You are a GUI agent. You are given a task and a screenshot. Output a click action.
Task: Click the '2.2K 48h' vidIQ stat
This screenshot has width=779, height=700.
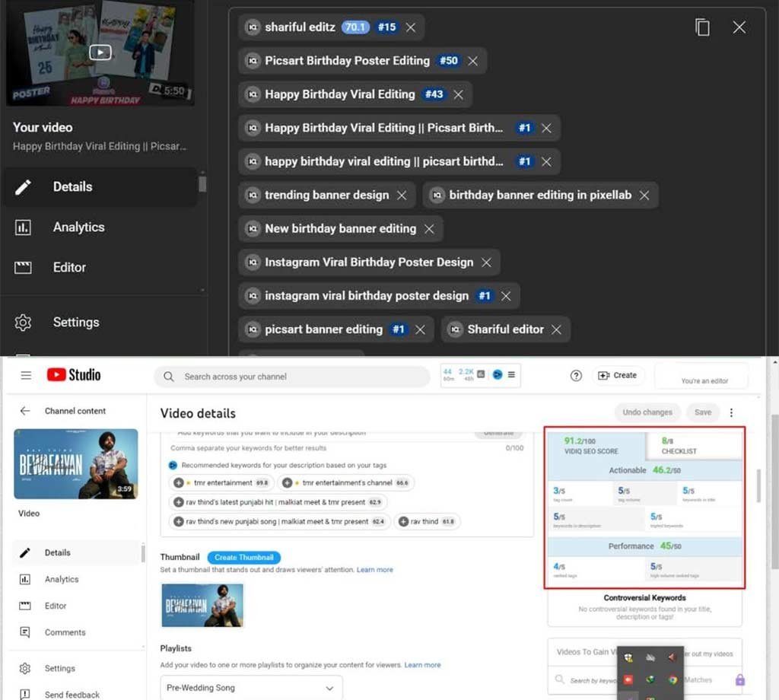466,374
